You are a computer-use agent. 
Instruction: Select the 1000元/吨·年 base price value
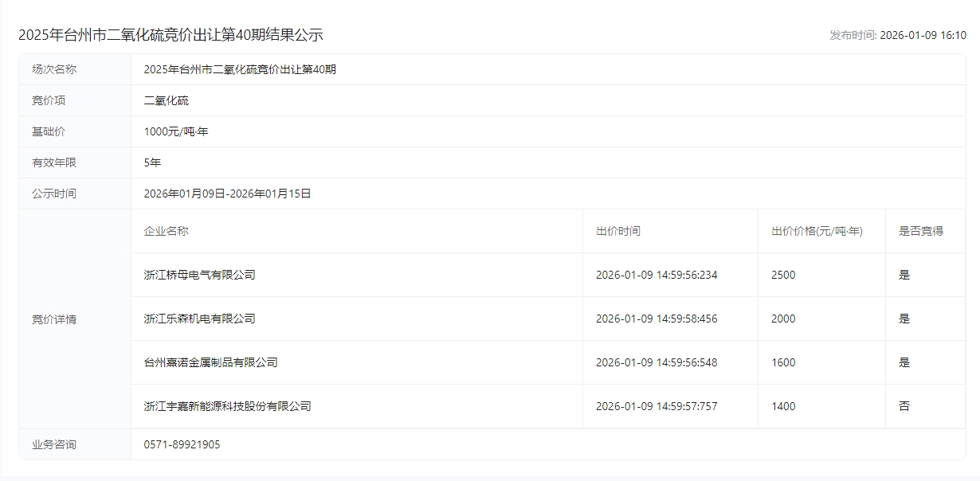coord(175,131)
